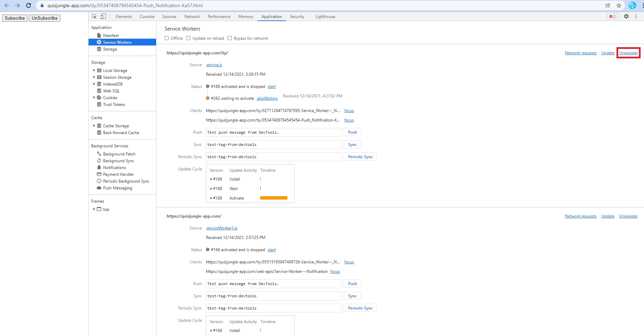Image resolution: width=644 pixels, height=336 pixels.
Task: Check Update on reload option
Action: 188,38
